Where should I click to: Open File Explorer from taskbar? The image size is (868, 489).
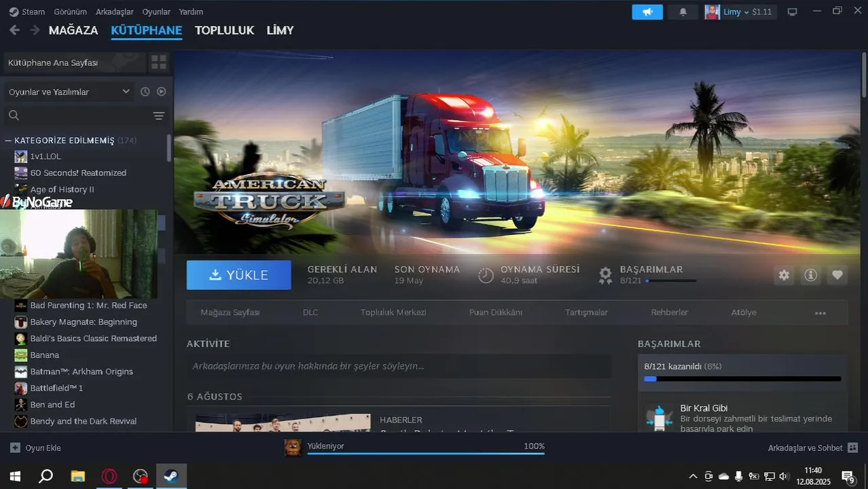(x=77, y=476)
